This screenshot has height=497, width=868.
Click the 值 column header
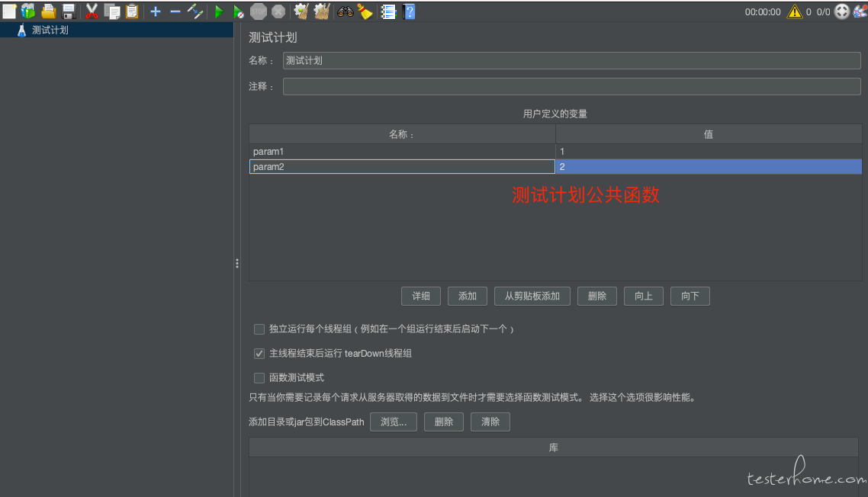[709, 134]
